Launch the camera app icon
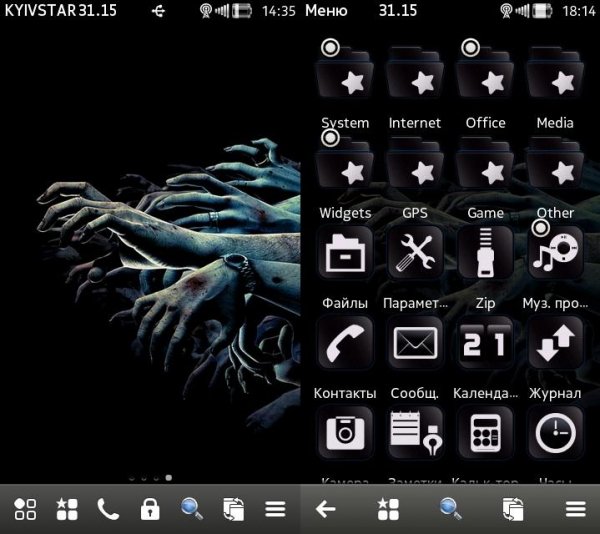This screenshot has width=600, height=534. pyautogui.click(x=345, y=433)
